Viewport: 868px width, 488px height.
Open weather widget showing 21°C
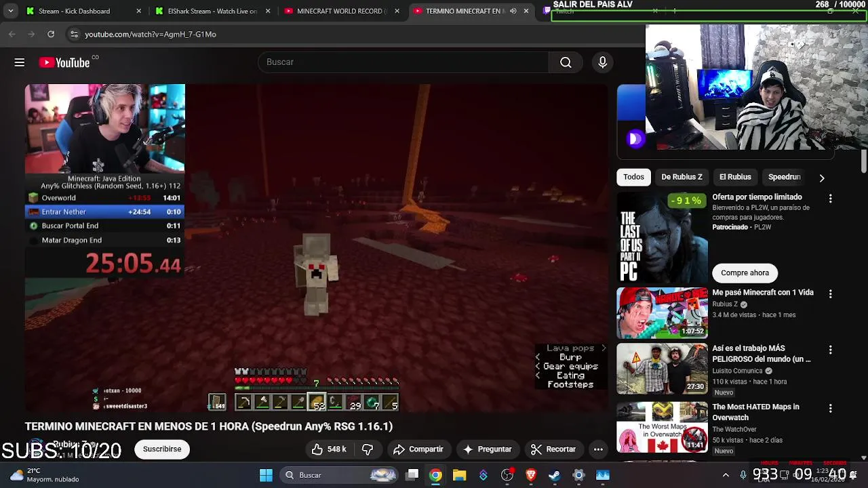coord(45,475)
